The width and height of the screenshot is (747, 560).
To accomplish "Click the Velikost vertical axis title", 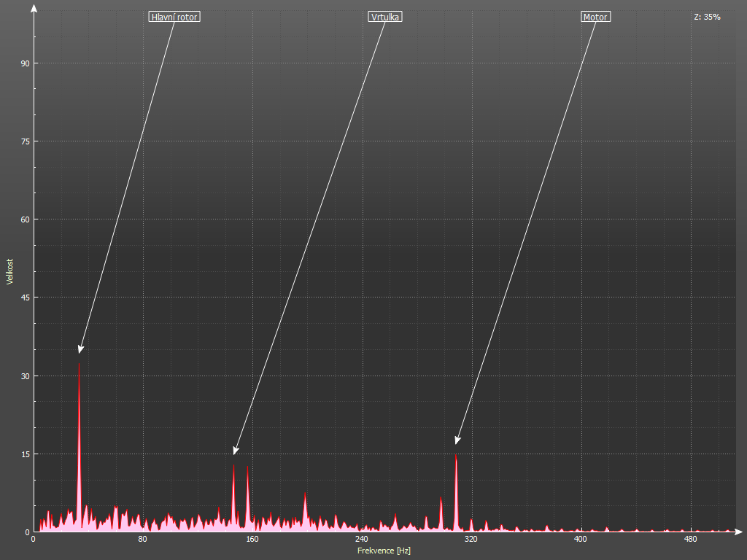I will pyautogui.click(x=9, y=271).
